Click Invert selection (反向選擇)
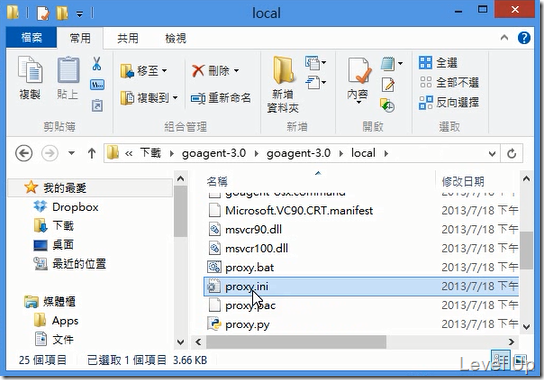Image resolution: width=544 pixels, height=380 pixels. [x=449, y=102]
